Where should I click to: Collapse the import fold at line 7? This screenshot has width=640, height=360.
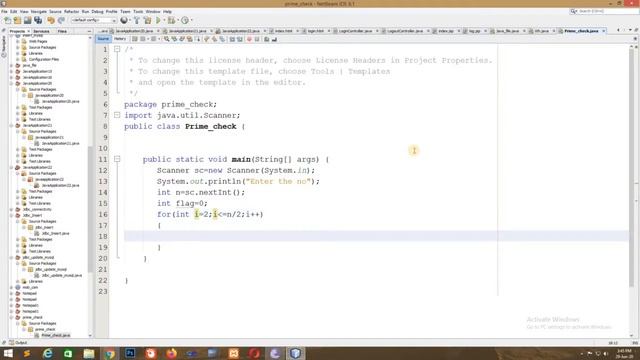117,115
